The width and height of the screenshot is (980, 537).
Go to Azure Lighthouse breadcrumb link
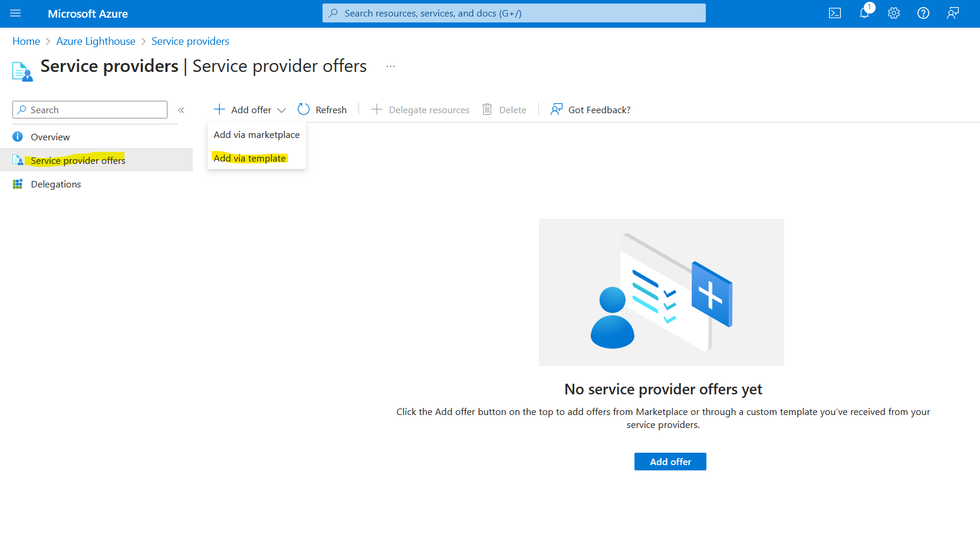tap(96, 41)
